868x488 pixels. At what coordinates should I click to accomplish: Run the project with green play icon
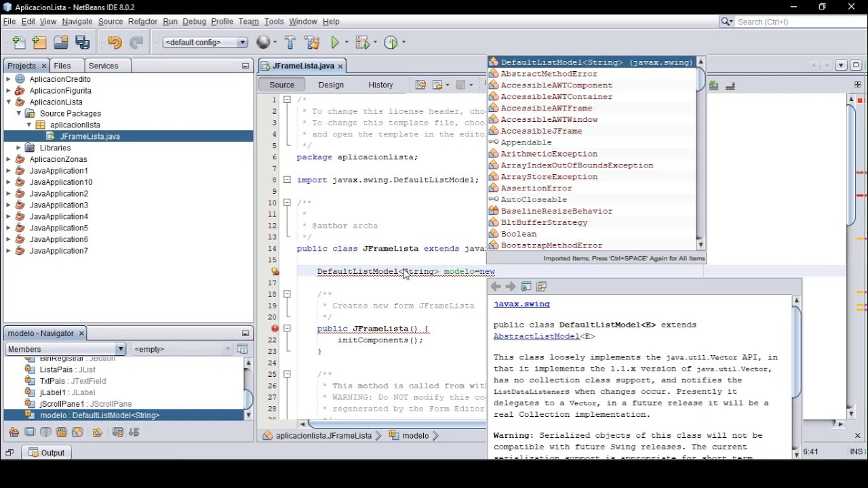(335, 43)
